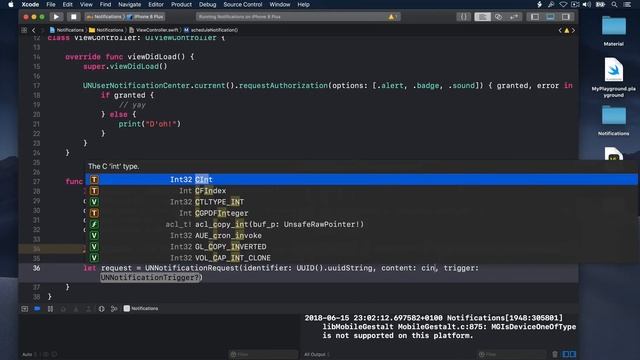
Task: Toggle variables view pane visibility
Action: 566,354
